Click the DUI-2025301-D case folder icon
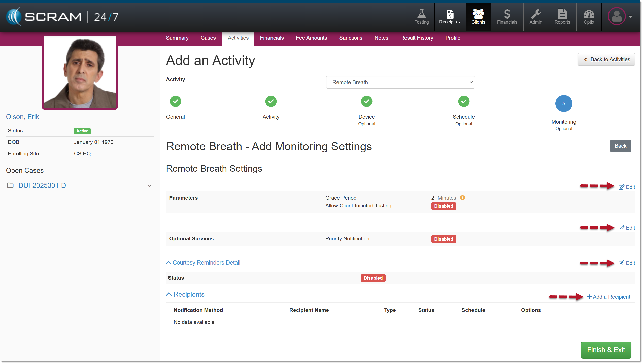This screenshot has width=643, height=364. (10, 186)
